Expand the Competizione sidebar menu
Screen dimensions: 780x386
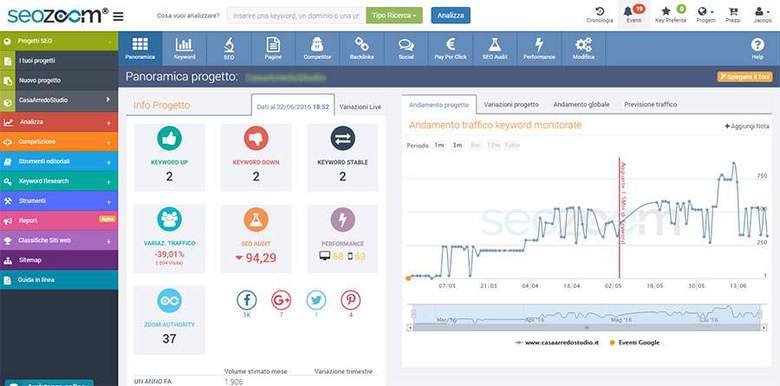59,142
